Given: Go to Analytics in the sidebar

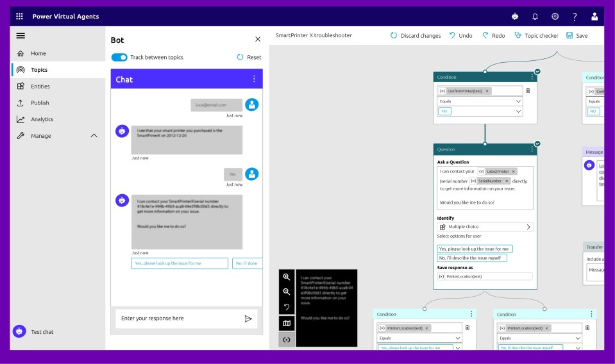Looking at the screenshot, I should (x=42, y=119).
